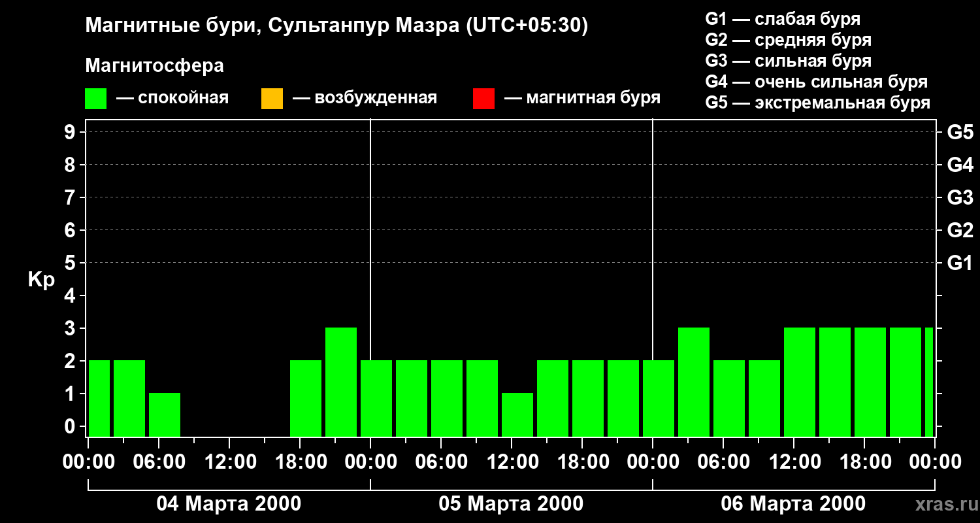The height and width of the screenshot is (523, 980).
Task: Click the '06 Марта 2000' date label
Action: (x=793, y=504)
